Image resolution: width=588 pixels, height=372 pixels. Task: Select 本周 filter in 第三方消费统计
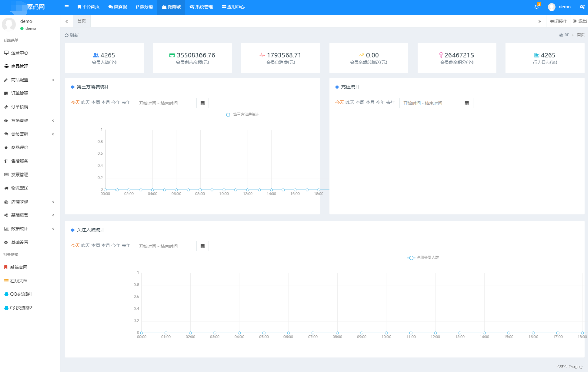(x=96, y=102)
